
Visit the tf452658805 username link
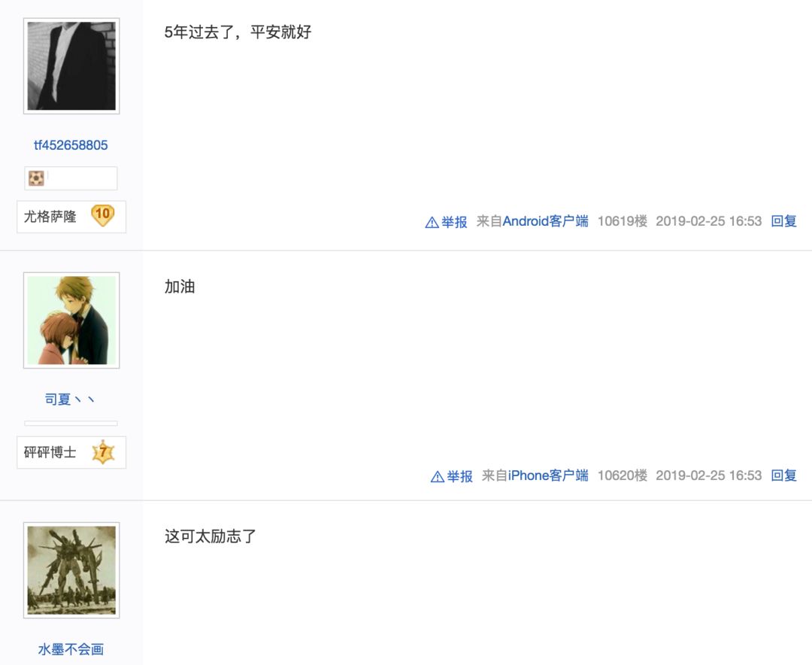click(71, 145)
